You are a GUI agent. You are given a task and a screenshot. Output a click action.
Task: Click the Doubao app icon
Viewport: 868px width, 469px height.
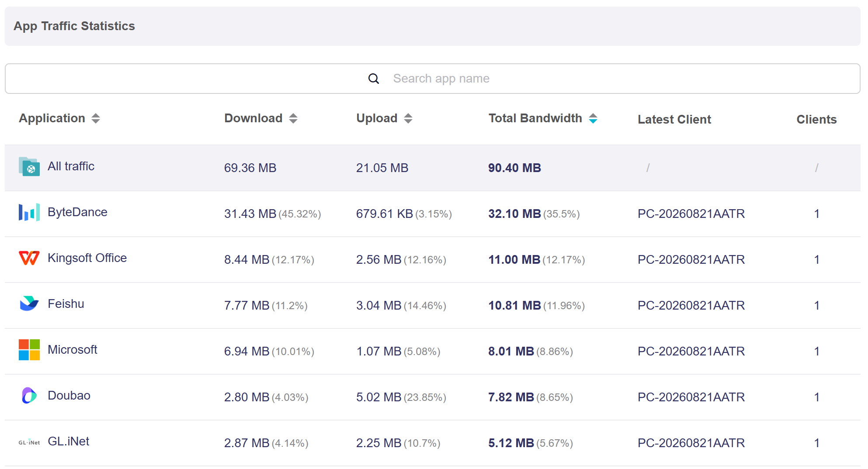tap(29, 396)
